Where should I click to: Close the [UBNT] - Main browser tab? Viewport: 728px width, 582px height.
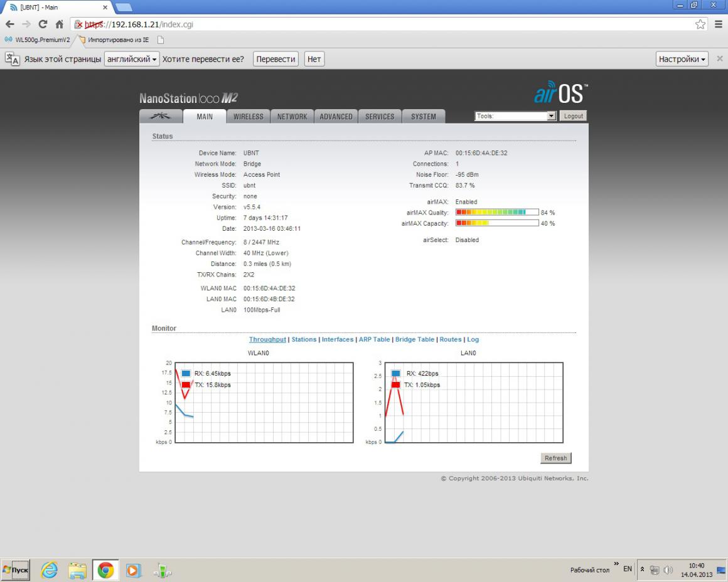pos(105,8)
